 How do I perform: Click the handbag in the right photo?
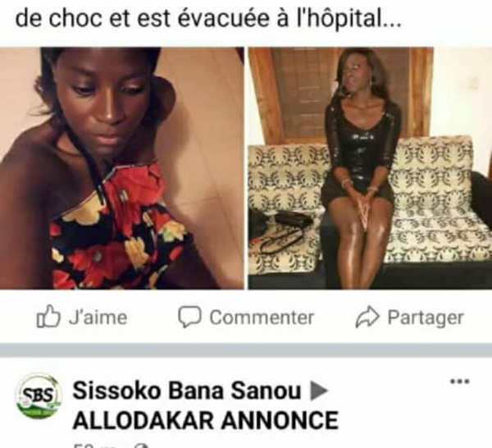(x=280, y=229)
